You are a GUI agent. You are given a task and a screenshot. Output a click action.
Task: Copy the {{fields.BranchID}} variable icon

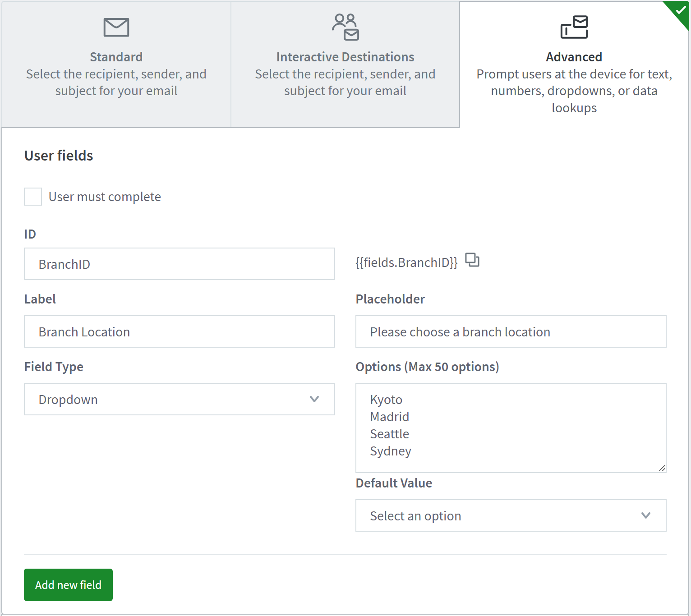point(472,260)
